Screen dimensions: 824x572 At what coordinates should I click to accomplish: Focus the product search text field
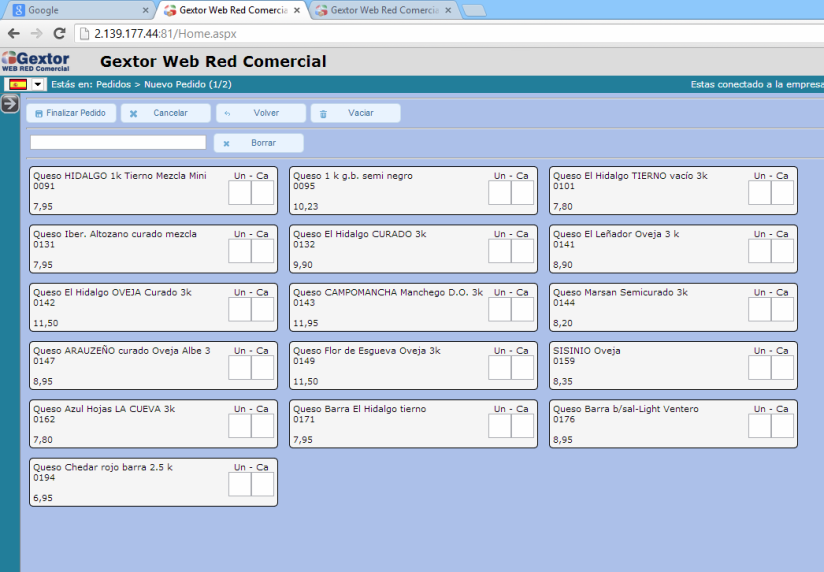tap(118, 143)
